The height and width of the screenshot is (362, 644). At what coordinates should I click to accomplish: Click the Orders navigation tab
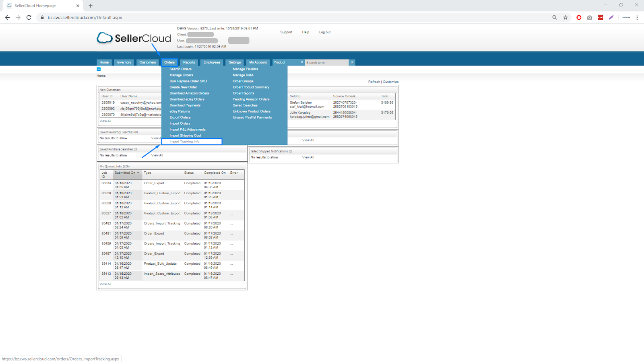click(x=169, y=62)
